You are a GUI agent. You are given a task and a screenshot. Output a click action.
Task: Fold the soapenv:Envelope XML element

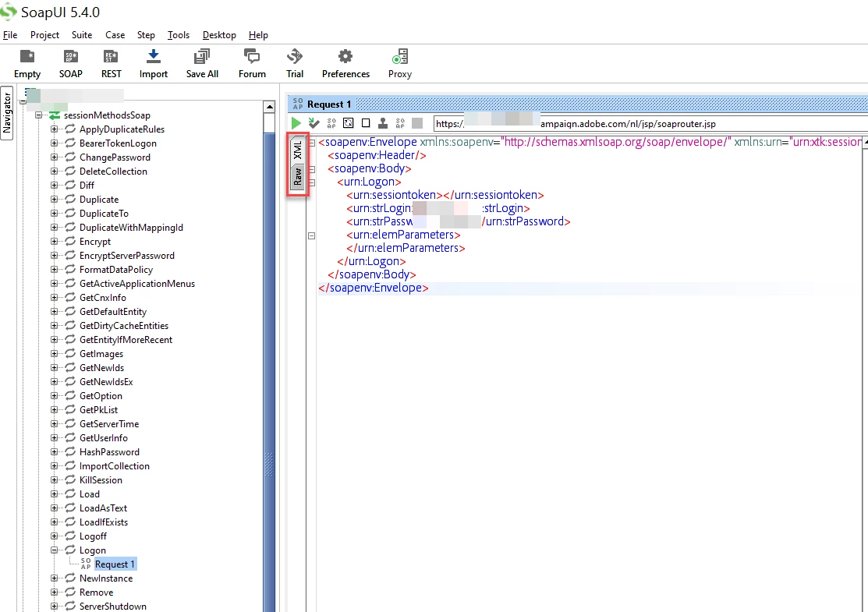pos(312,143)
